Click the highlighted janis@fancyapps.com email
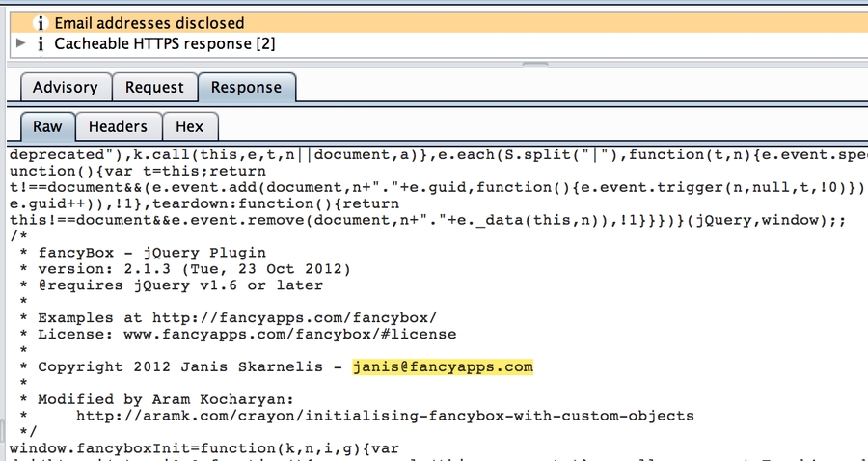868x461 pixels. [x=443, y=367]
